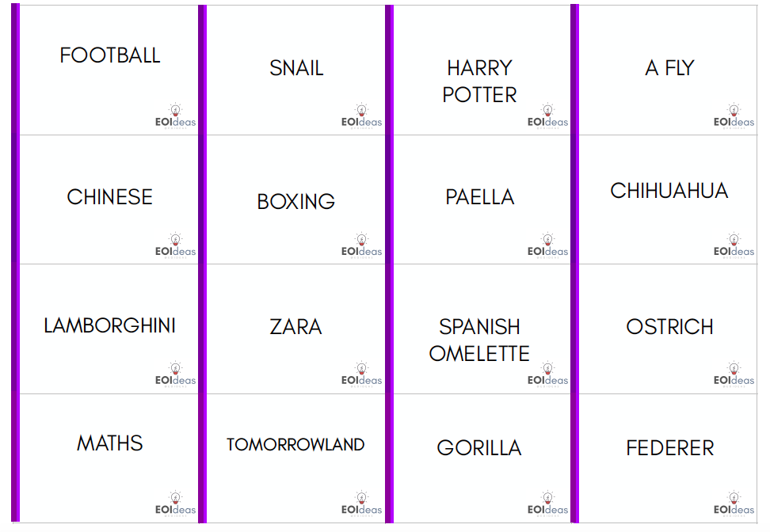Select the TOMORROWLAND card text
The height and width of the screenshot is (532, 770).
point(295,445)
